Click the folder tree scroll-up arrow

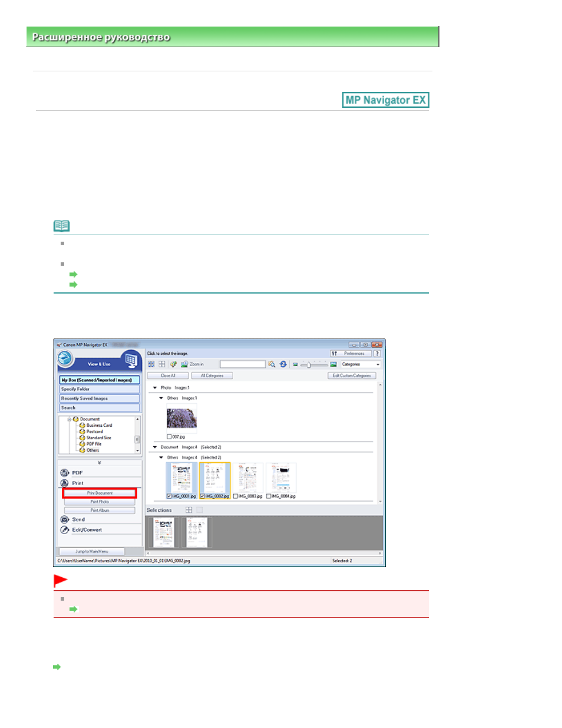click(x=138, y=419)
